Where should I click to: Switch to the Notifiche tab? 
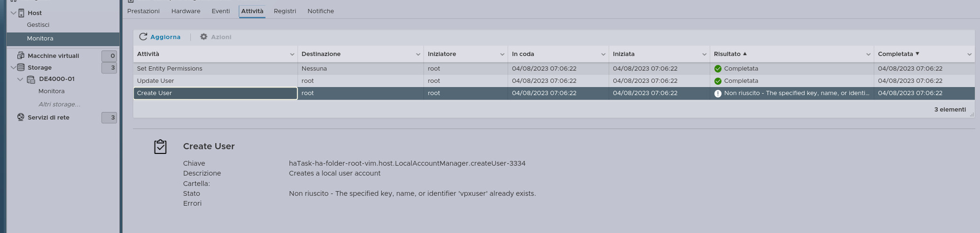click(321, 11)
